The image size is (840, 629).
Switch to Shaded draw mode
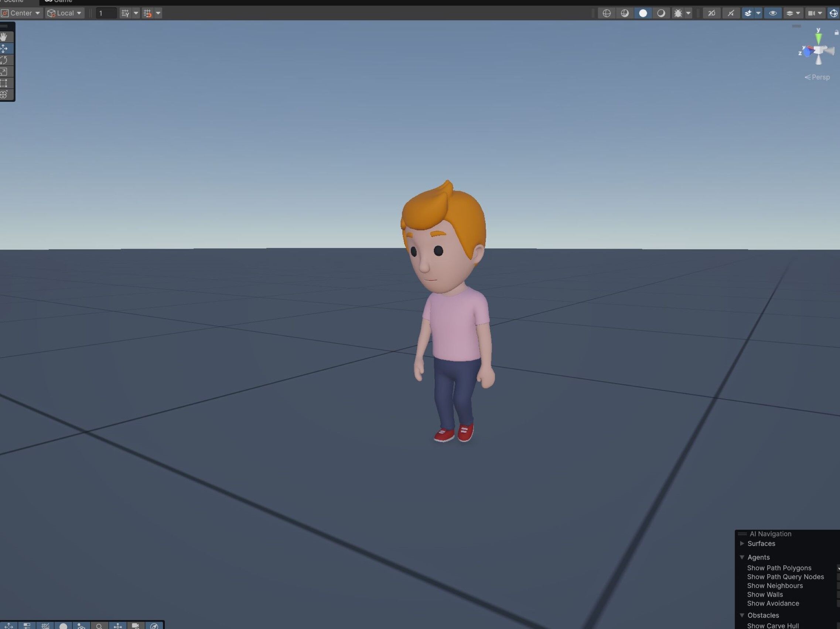[x=643, y=13]
